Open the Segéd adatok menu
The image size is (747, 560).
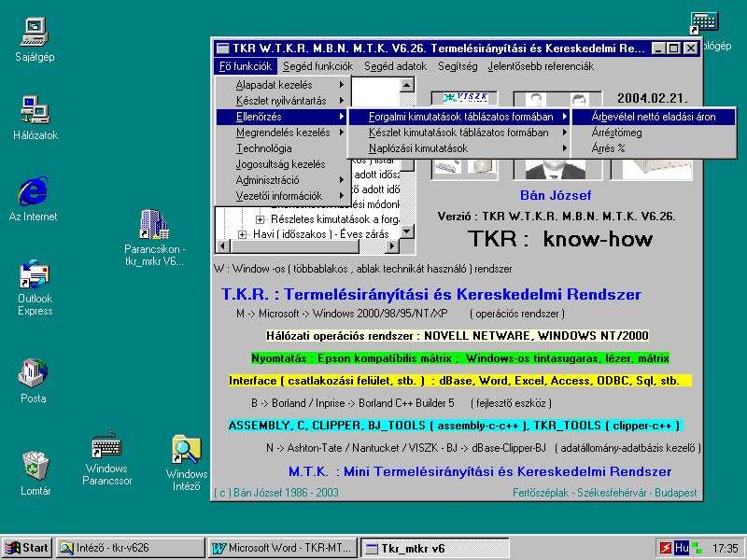click(x=395, y=66)
